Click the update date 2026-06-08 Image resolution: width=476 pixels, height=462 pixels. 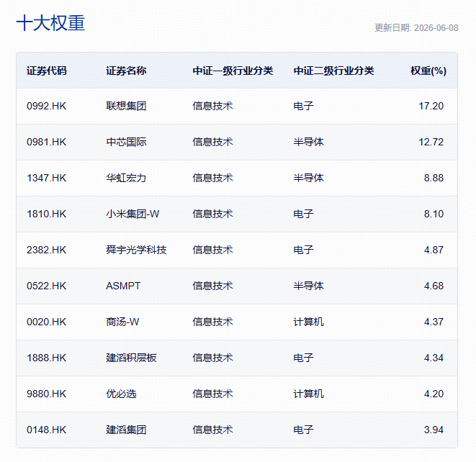436,28
